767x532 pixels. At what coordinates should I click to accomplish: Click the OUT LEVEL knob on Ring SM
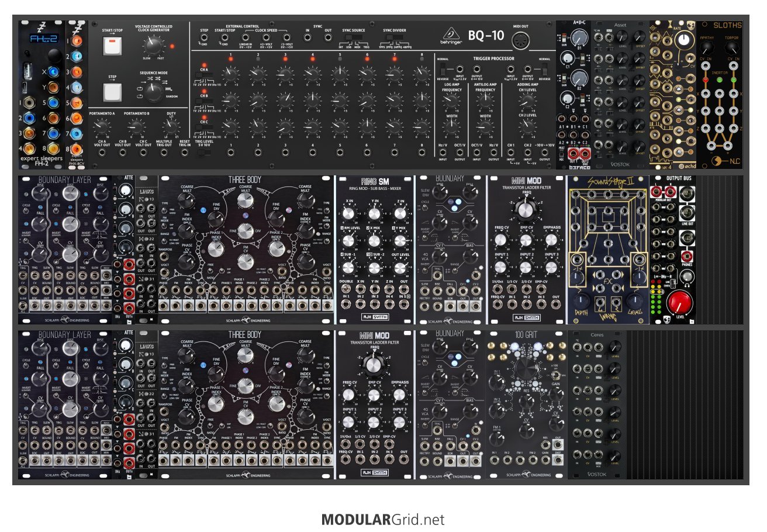coord(400,268)
